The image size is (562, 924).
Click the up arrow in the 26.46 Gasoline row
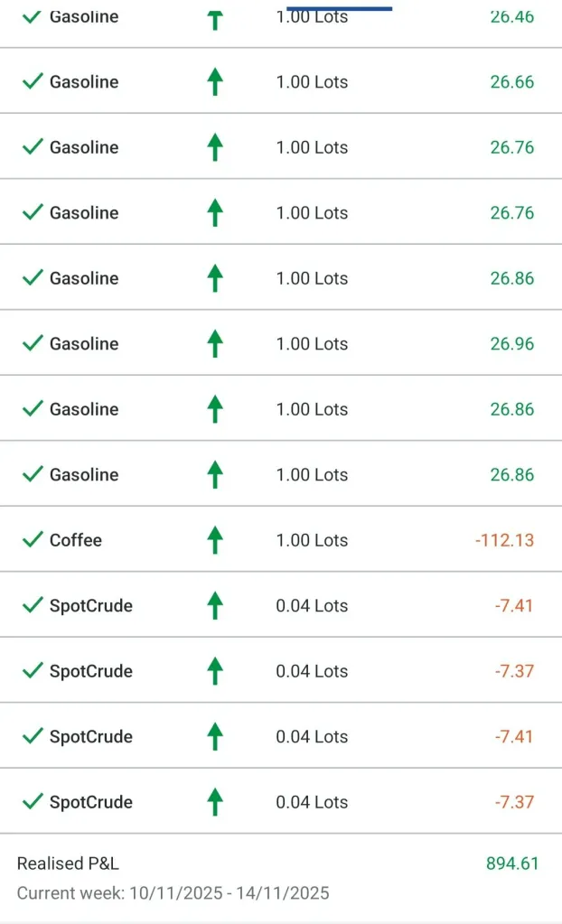click(x=214, y=18)
